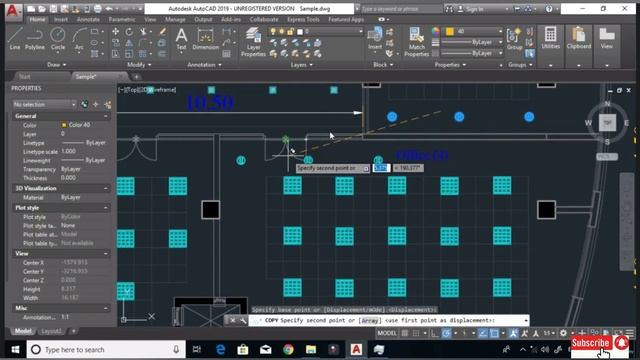Select the Circle tool
640x360 pixels.
(x=58, y=39)
